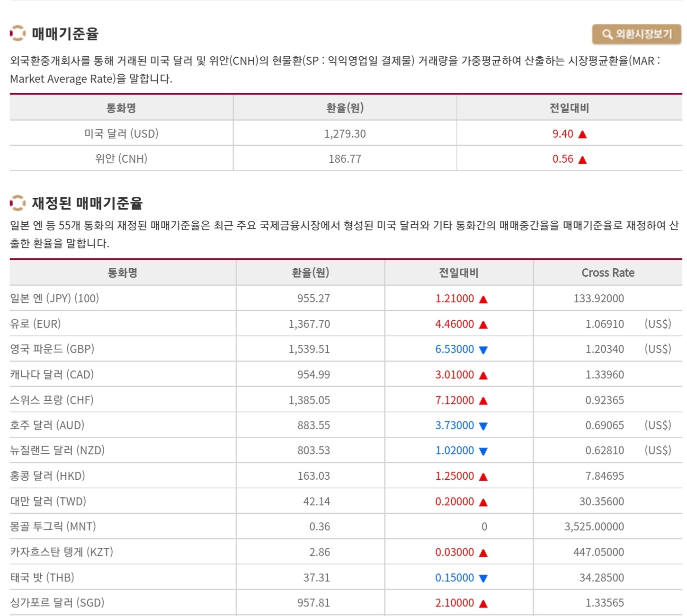Click red up arrow beside 7.12000
This screenshot has width=687, height=616.
483,401
